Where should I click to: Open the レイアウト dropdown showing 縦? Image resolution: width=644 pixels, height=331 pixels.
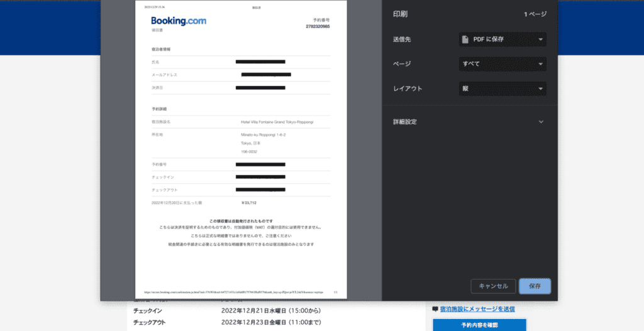pos(502,89)
